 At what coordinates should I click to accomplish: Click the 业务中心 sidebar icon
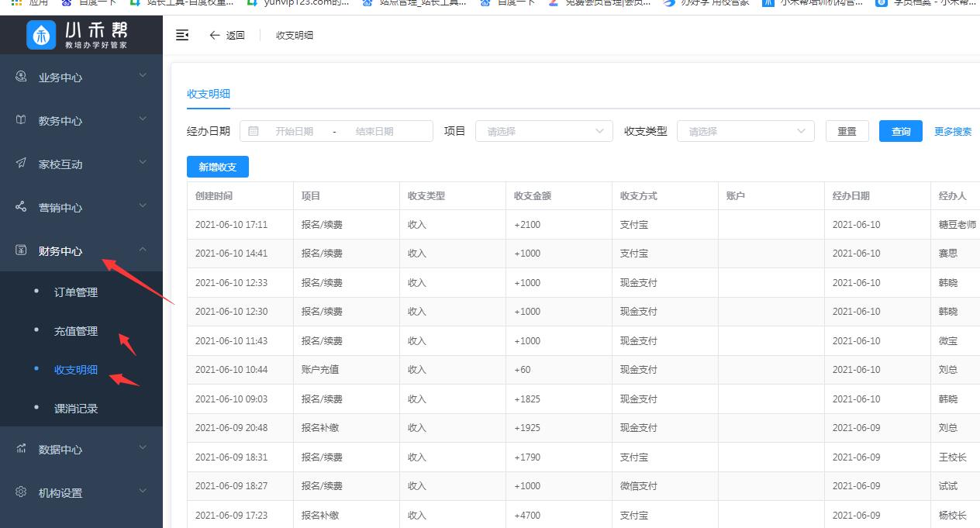coord(21,77)
